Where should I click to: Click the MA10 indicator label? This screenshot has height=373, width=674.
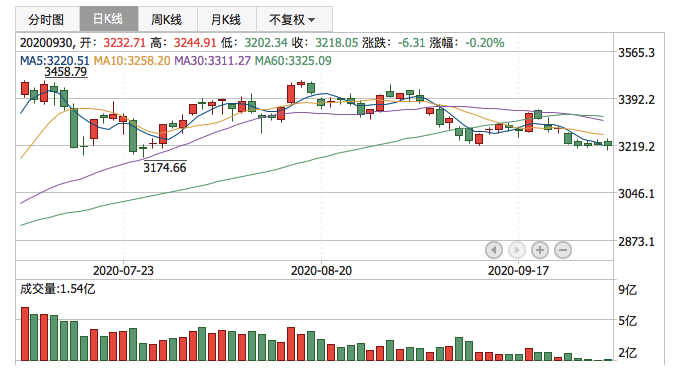[132, 61]
